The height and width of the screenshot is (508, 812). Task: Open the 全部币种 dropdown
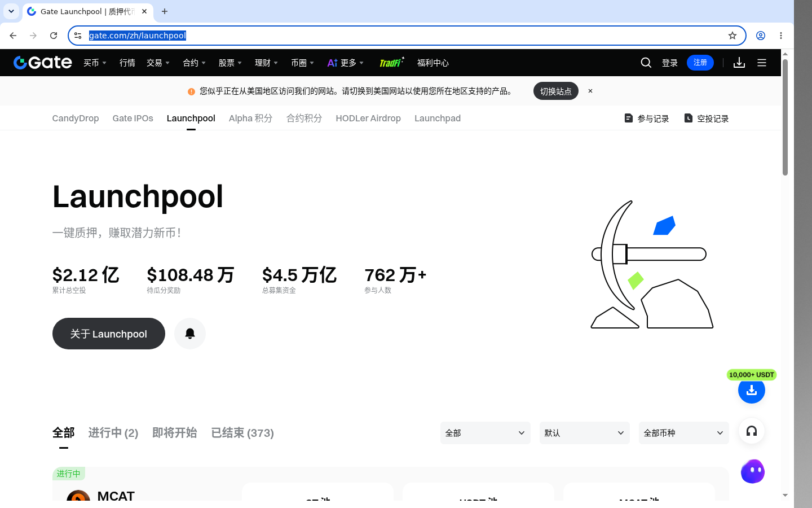click(684, 433)
